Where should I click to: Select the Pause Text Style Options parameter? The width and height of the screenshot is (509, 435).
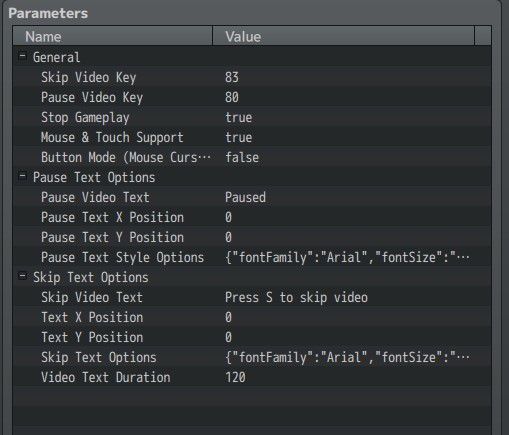[123, 257]
